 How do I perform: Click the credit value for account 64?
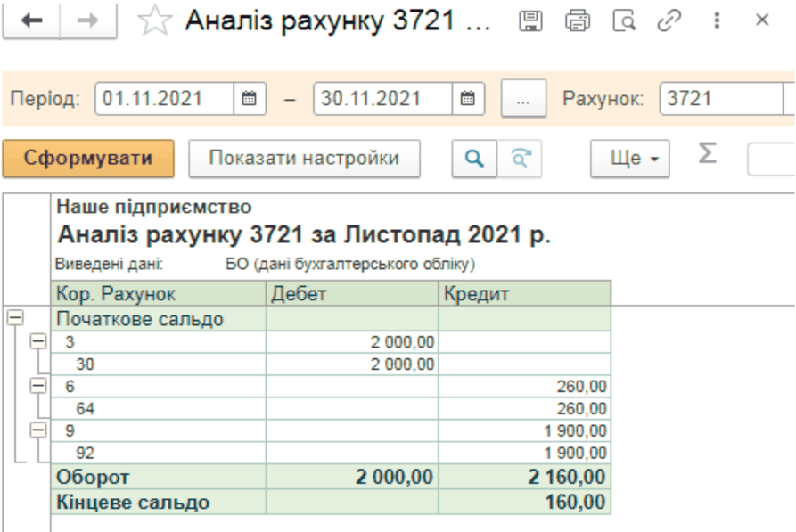coord(581,409)
